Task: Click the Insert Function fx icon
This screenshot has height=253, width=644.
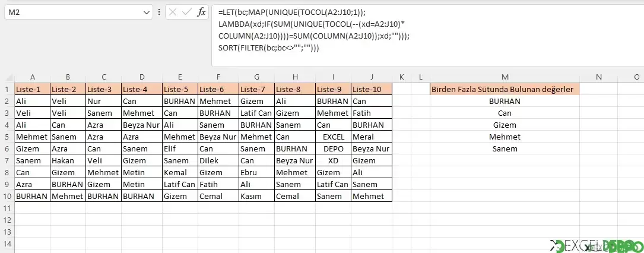Action: [201, 12]
